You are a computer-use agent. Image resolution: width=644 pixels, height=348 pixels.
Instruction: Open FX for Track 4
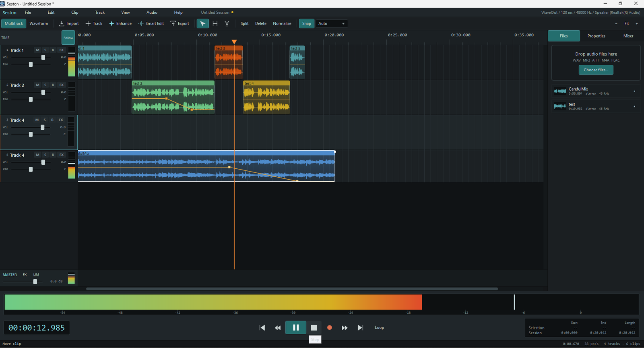point(62,155)
